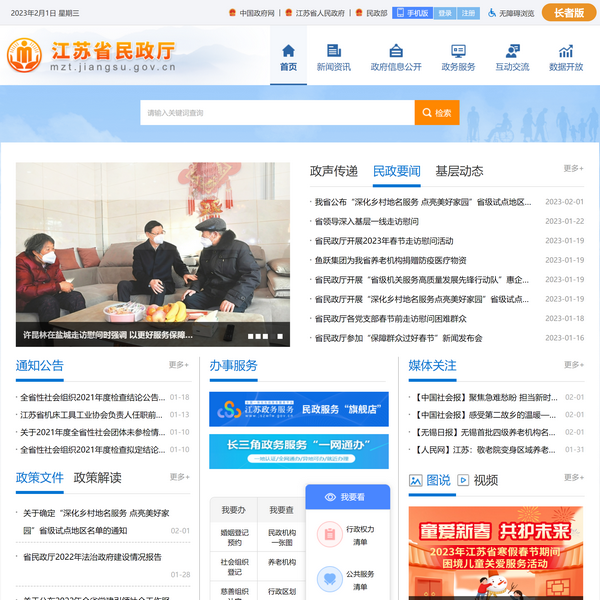The width and height of the screenshot is (600, 600).
Task: Switch to 长者版 elder mode
Action: (x=569, y=13)
